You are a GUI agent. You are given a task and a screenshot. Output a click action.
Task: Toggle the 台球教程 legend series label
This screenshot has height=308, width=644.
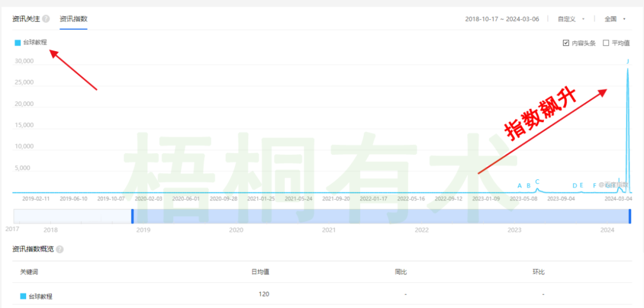click(35, 42)
